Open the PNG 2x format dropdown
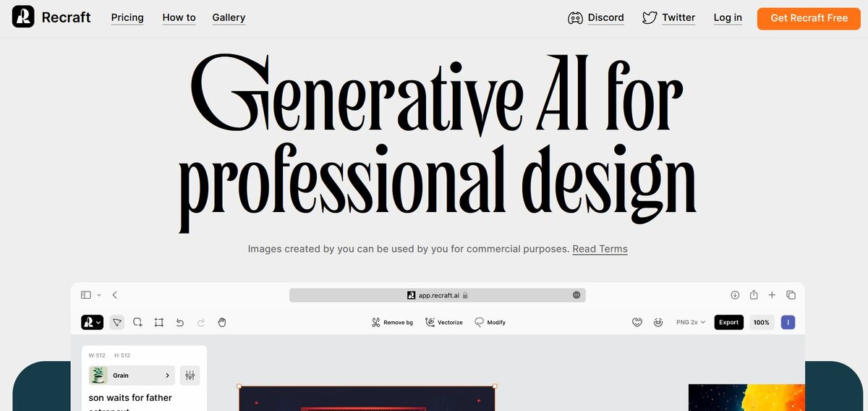868x411 pixels. tap(690, 322)
